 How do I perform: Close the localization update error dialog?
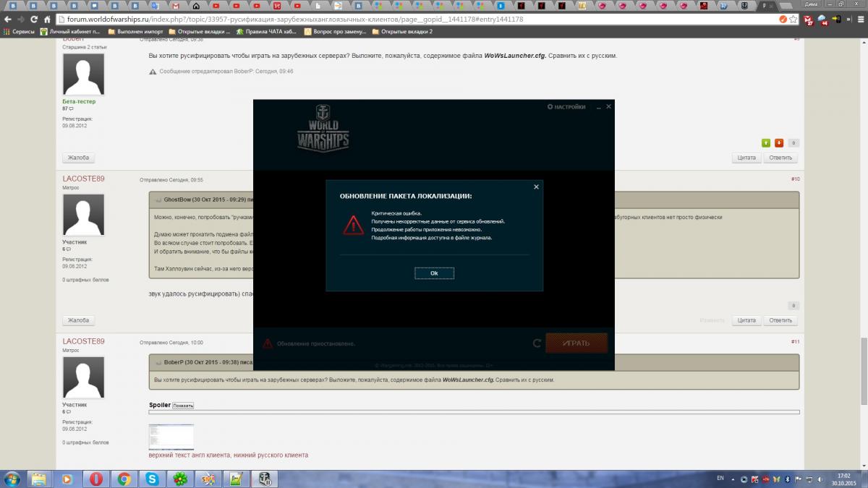[x=536, y=187]
